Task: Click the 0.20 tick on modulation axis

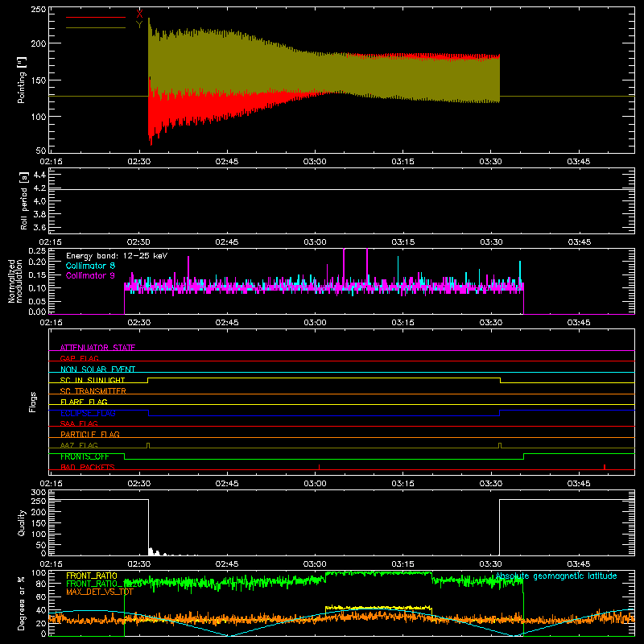Action: click(x=37, y=262)
